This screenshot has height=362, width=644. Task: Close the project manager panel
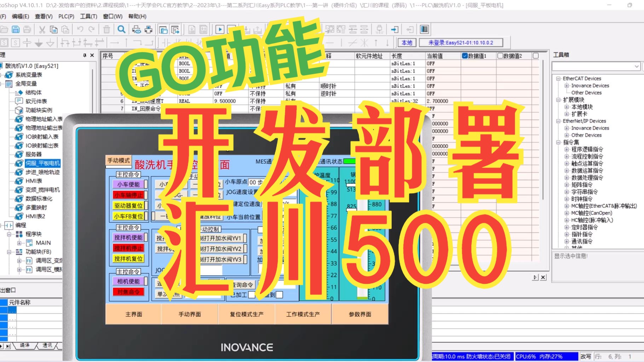tap(92, 55)
